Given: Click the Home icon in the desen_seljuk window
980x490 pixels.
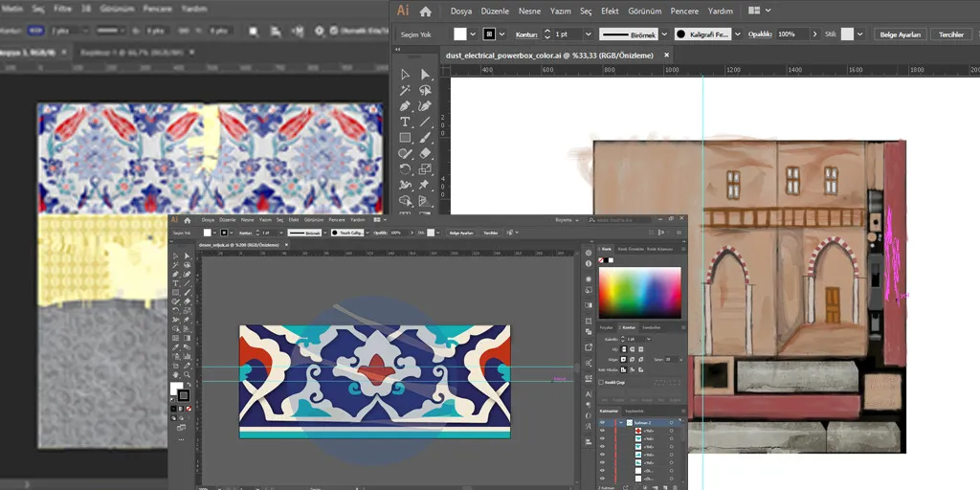Looking at the screenshot, I should point(187,220).
